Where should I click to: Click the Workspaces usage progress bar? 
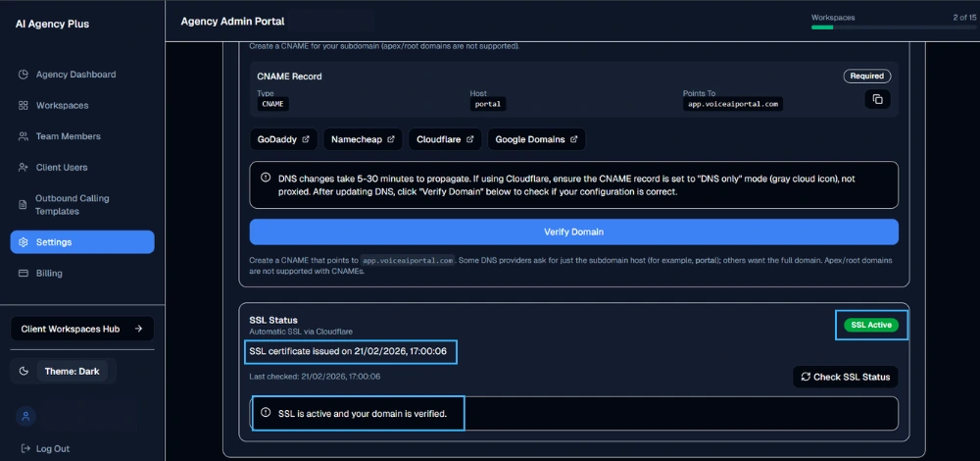894,27
